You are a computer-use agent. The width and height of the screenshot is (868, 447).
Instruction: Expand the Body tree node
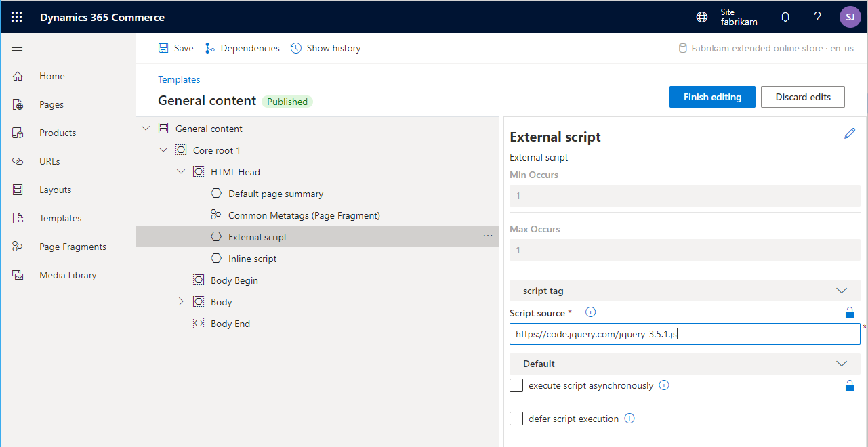coord(180,301)
